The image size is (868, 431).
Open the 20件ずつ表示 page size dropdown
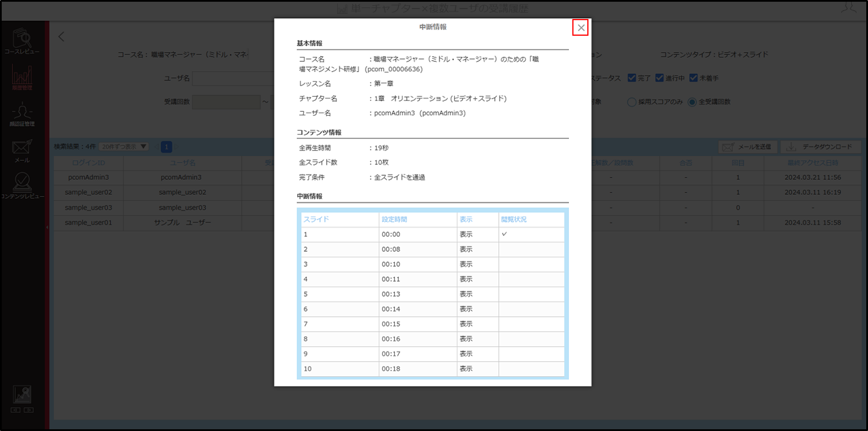pyautogui.click(x=123, y=146)
